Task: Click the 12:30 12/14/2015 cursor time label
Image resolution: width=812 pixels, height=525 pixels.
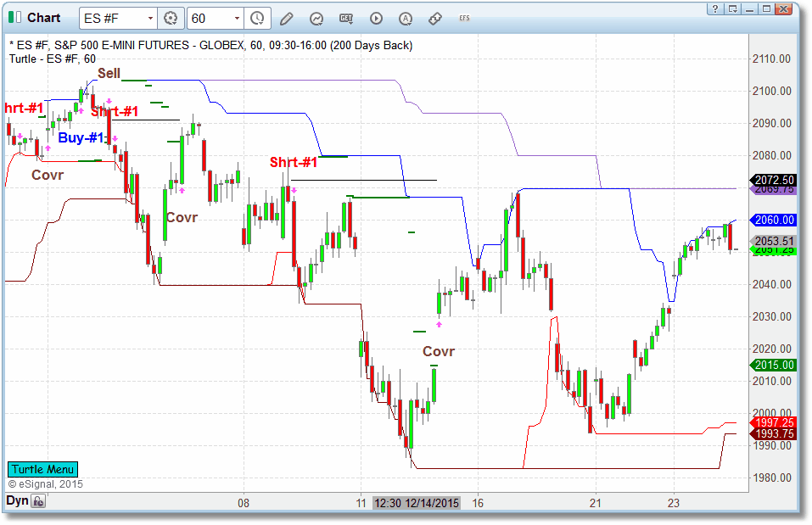Action: (x=417, y=503)
